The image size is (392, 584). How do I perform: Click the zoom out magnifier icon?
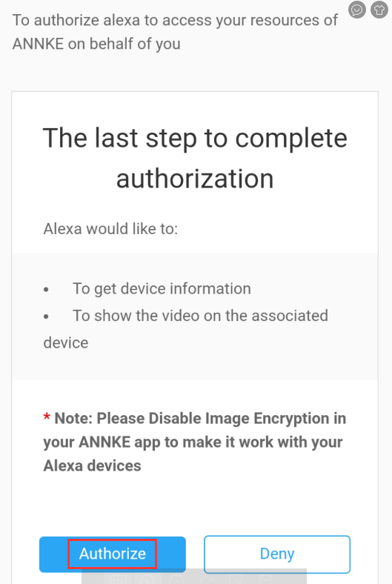point(176,580)
